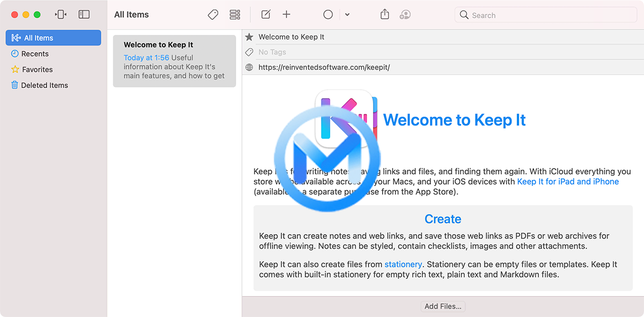This screenshot has width=644, height=317.
Task: Open the label dropdown chevron
Action: (x=347, y=15)
